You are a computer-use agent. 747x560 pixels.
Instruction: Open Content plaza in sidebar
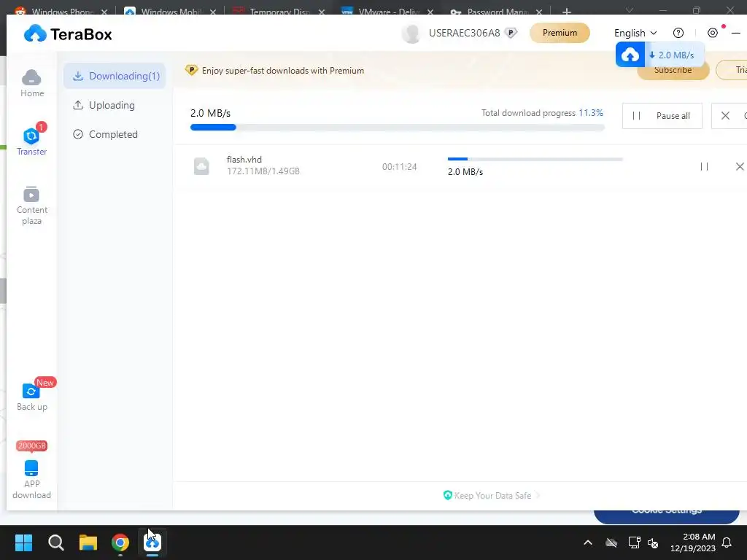click(32, 206)
